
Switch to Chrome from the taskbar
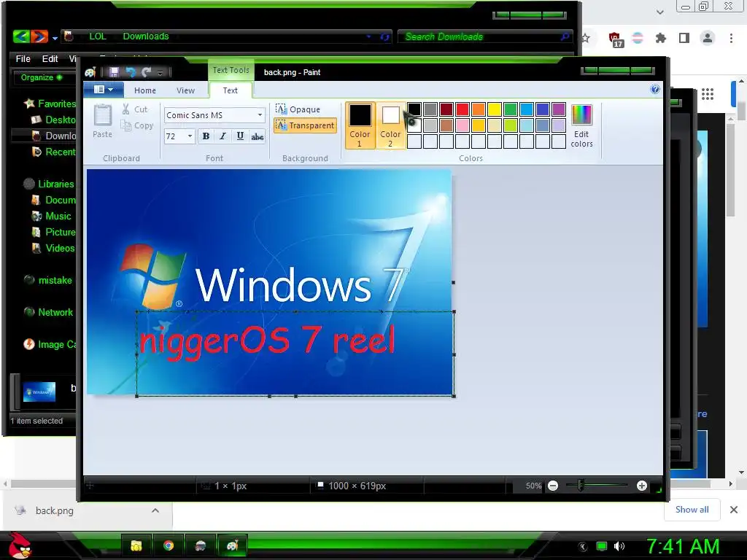coord(169,545)
